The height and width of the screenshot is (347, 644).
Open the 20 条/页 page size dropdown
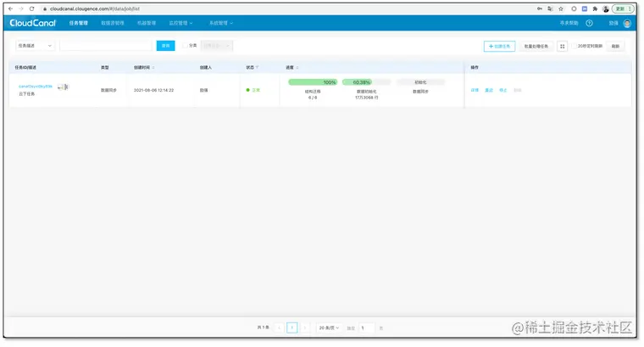(329, 328)
